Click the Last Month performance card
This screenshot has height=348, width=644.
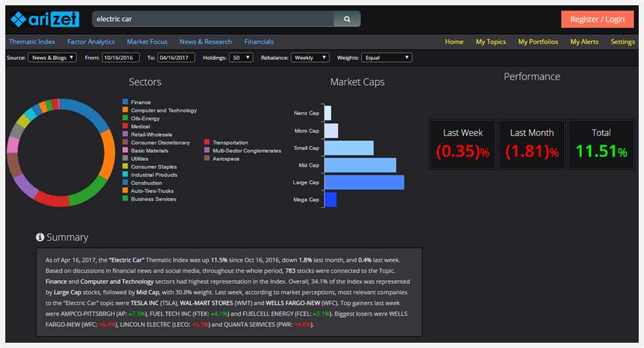pos(532,144)
